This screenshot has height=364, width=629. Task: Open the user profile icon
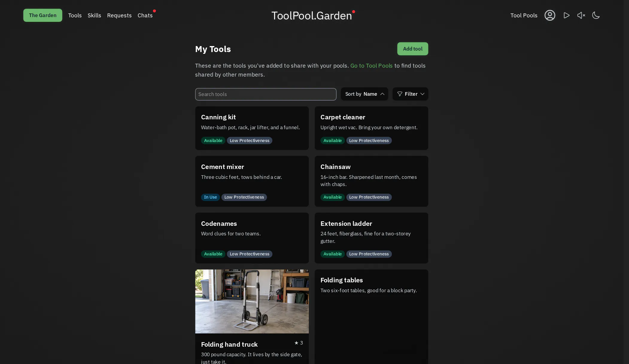550,15
